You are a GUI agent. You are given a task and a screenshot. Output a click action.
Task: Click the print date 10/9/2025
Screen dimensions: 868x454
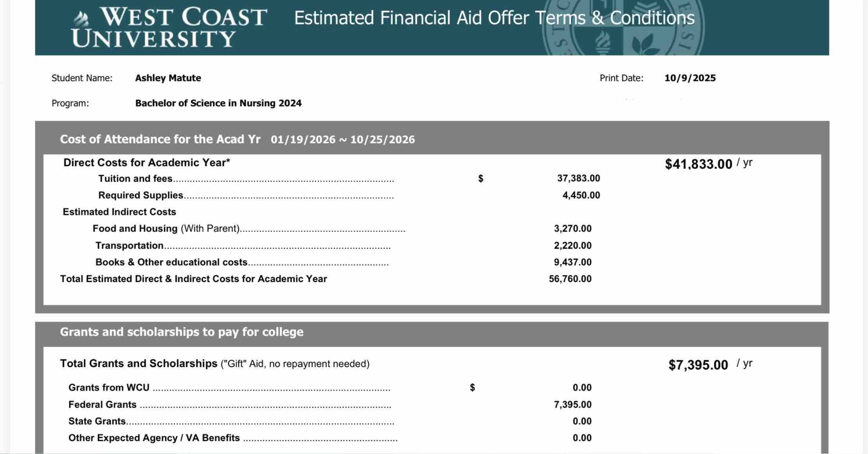690,78
